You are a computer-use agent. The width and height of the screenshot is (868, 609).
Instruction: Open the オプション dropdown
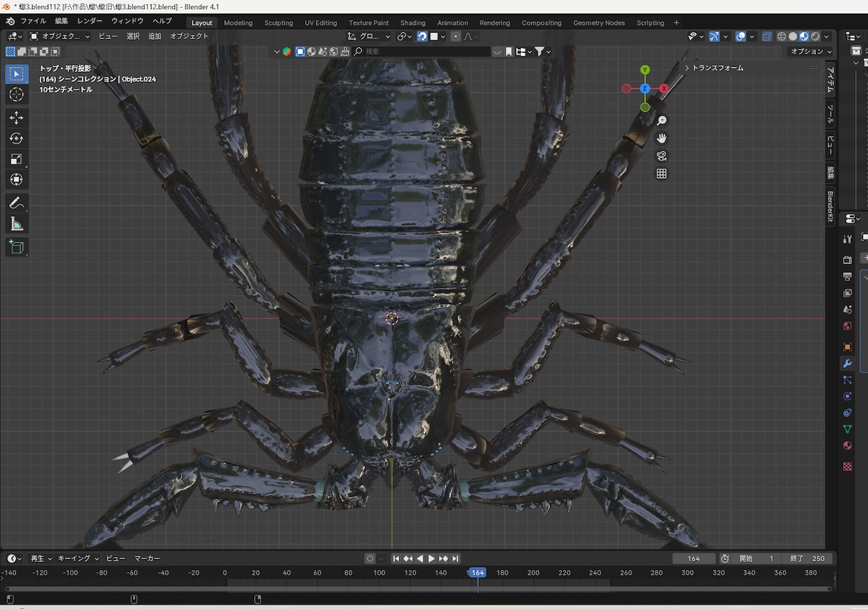812,51
